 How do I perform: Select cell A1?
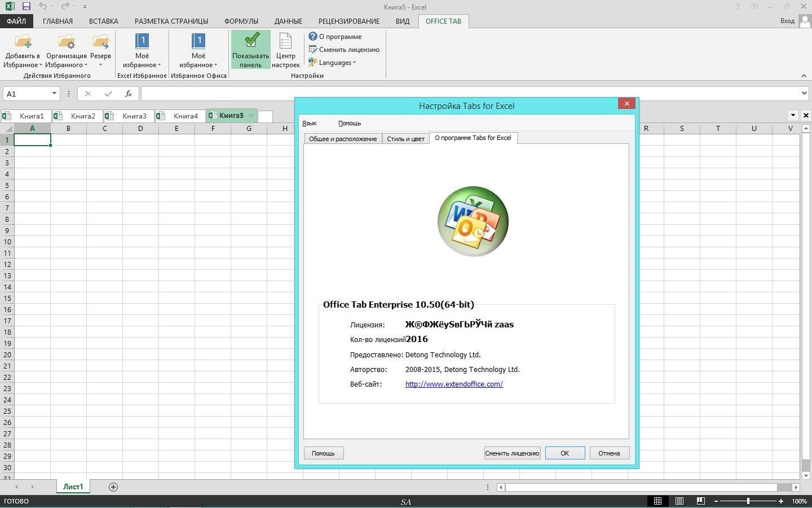click(32, 139)
